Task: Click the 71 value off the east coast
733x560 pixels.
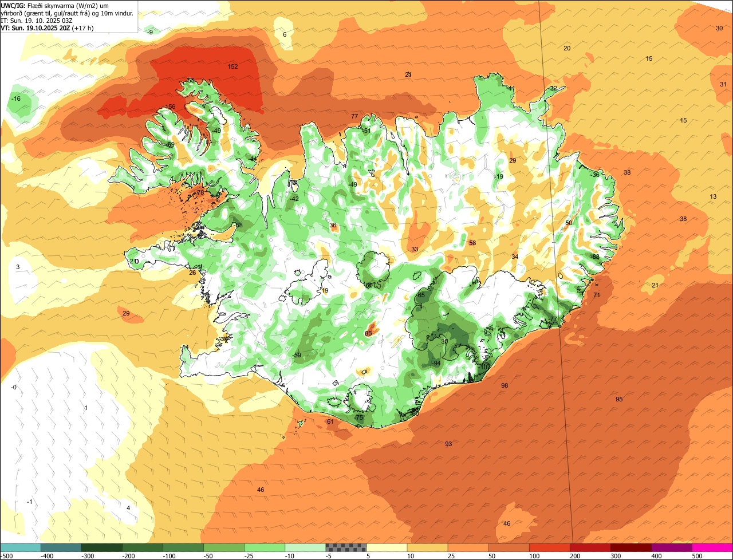Action: (x=597, y=295)
